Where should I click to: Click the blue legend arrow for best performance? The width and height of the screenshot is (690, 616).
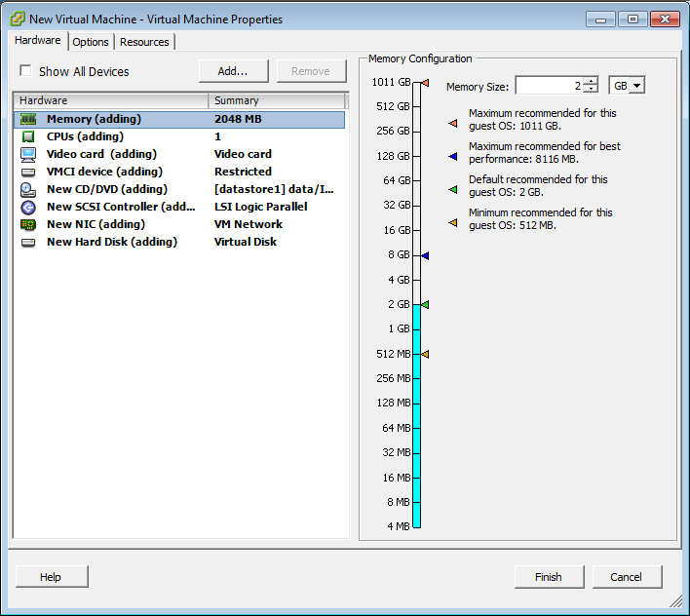click(x=453, y=156)
